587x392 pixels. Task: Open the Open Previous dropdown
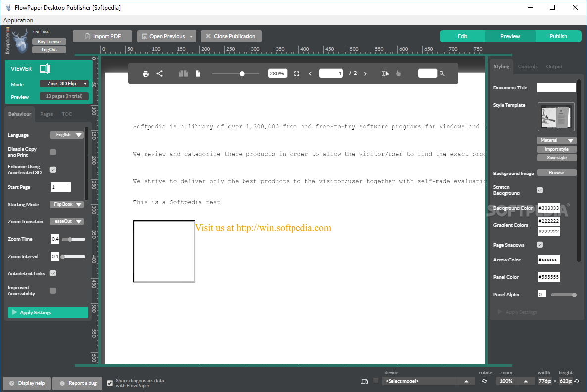click(167, 36)
